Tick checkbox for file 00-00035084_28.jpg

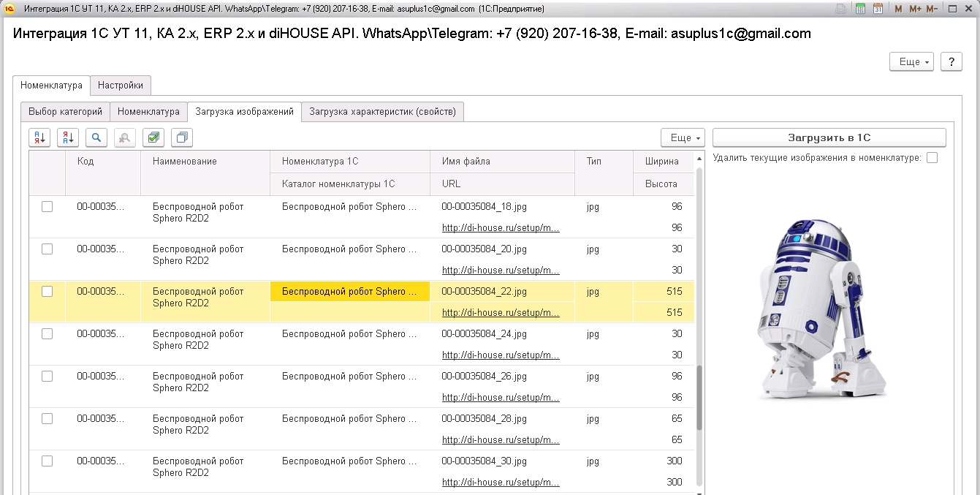[47, 419]
